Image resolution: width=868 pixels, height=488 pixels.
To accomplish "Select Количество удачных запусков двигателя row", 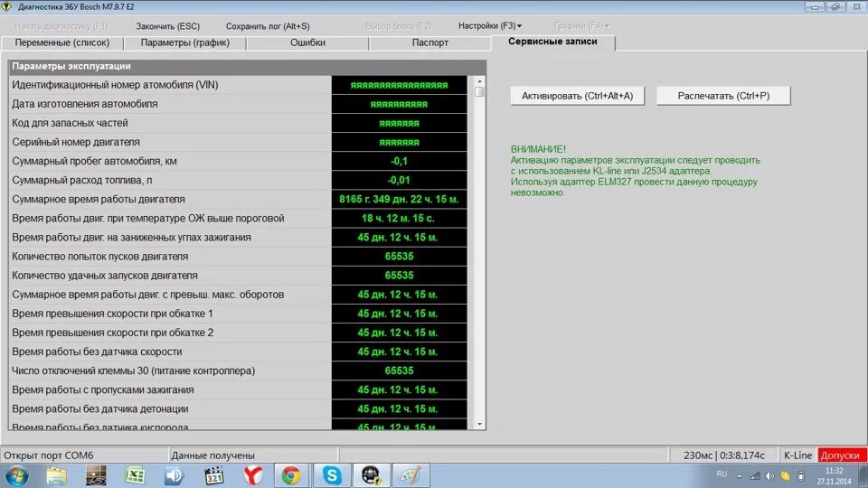I will (238, 276).
